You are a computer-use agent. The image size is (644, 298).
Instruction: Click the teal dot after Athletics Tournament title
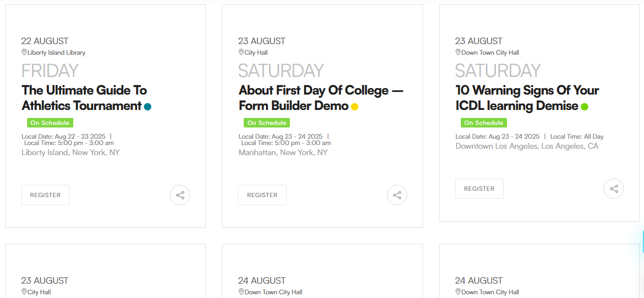tap(148, 107)
